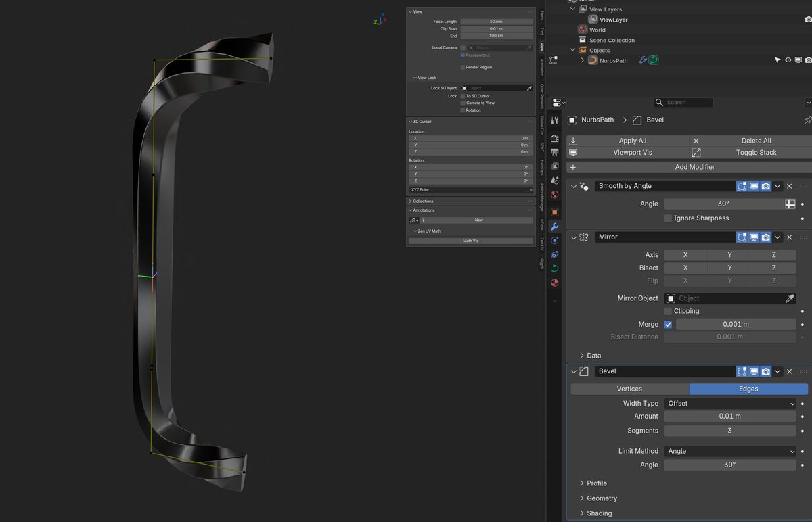Open the Mirror modifier extras dropdown arrow
Screen dimensions: 812x522
(777, 237)
